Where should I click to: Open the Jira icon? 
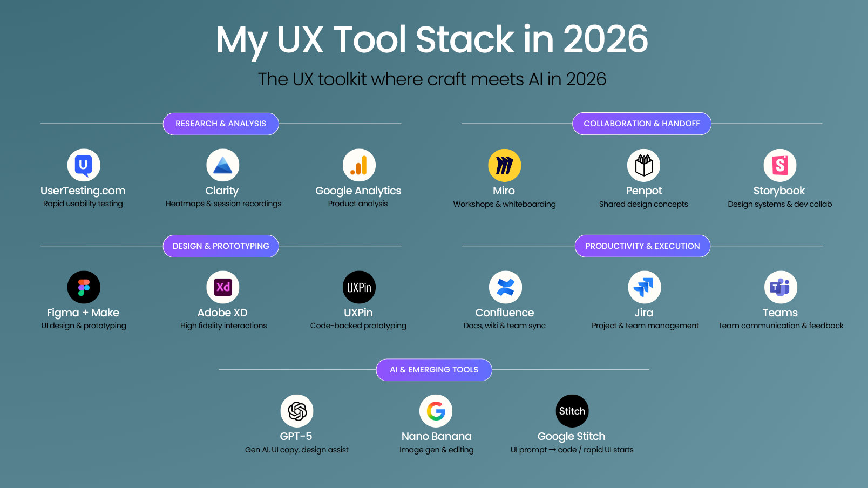[x=644, y=287]
